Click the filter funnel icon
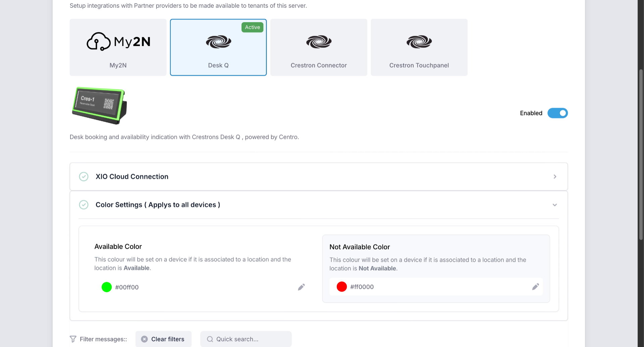Screen dimensions: 644x347 tap(73, 339)
